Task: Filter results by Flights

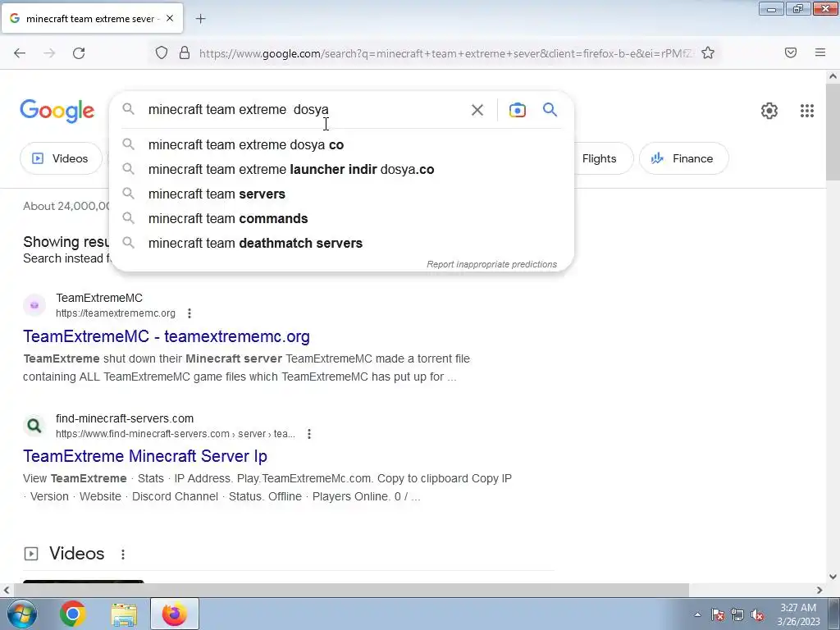Action: click(599, 158)
